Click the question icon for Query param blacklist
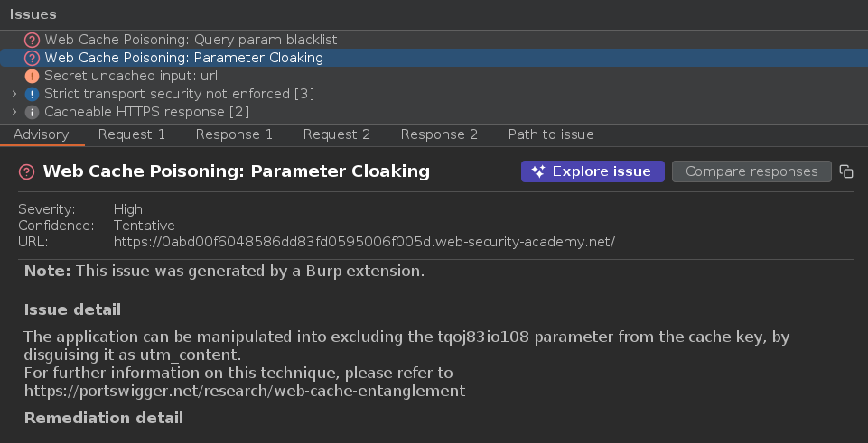This screenshot has width=868, height=443. [x=33, y=40]
